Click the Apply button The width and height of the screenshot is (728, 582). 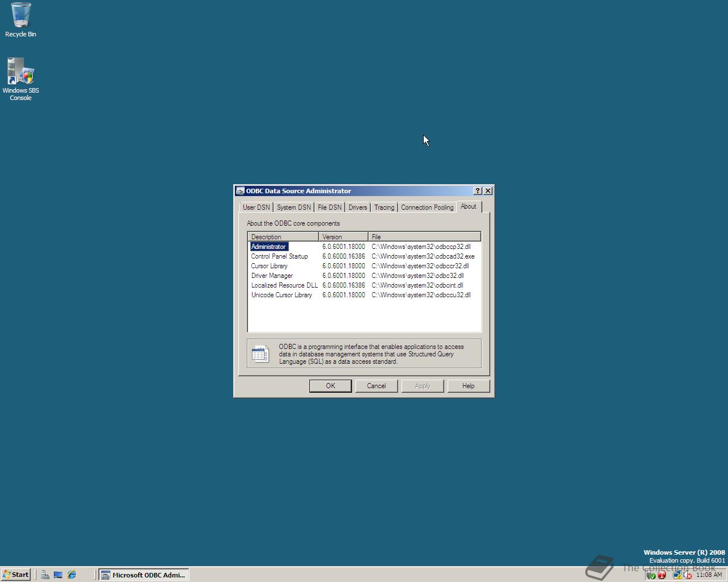click(423, 386)
